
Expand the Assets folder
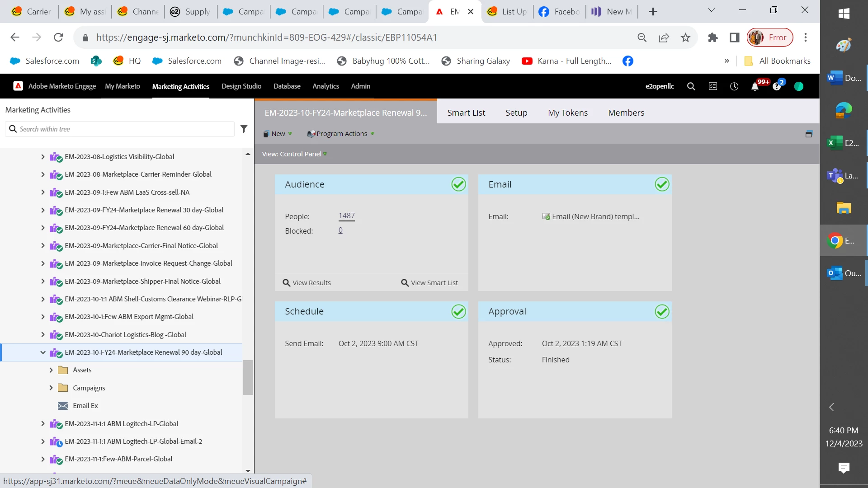click(51, 370)
